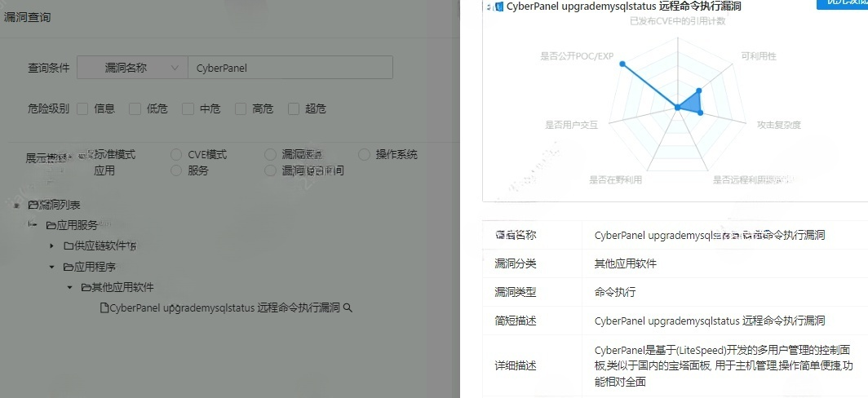The image size is (868, 398).
Task: Check the 信息 risk level checkbox
Action: pyautogui.click(x=82, y=108)
